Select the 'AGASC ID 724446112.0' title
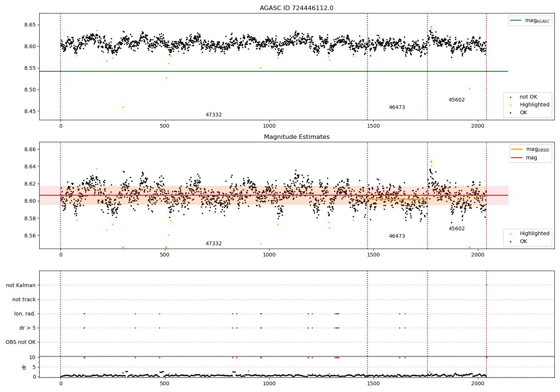This screenshot has width=560, height=392. 296,8
